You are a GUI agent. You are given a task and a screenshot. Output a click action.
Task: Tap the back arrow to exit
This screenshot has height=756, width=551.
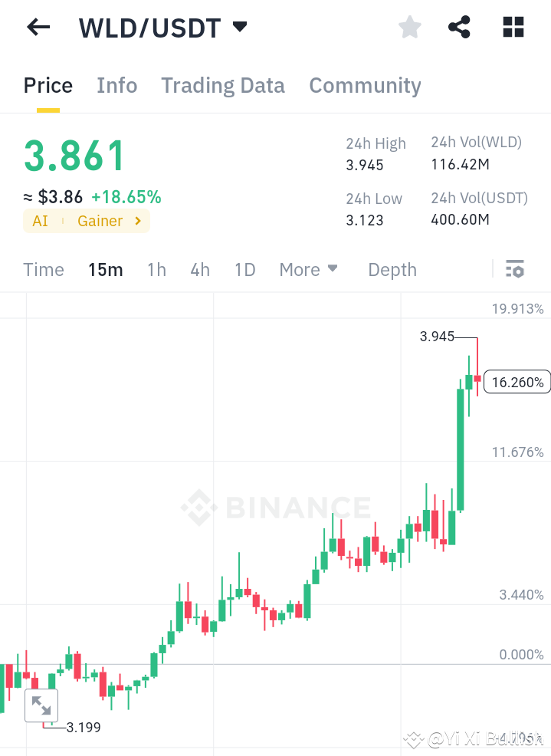(37, 27)
